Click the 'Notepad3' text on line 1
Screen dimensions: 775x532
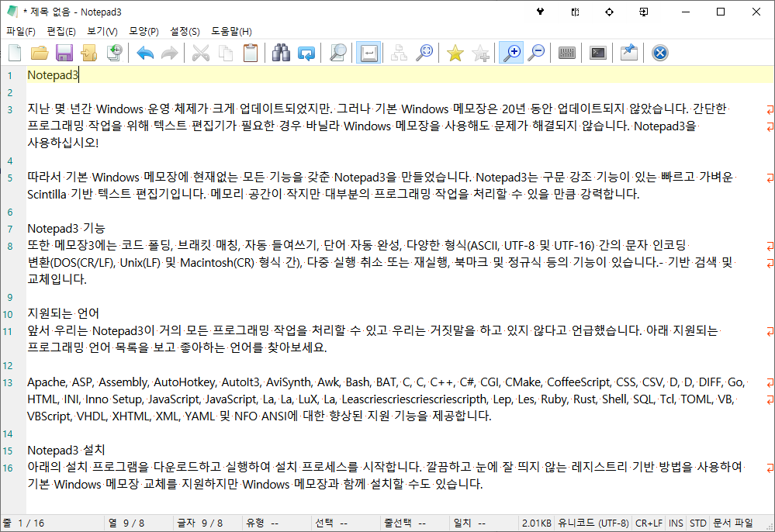[x=53, y=75]
